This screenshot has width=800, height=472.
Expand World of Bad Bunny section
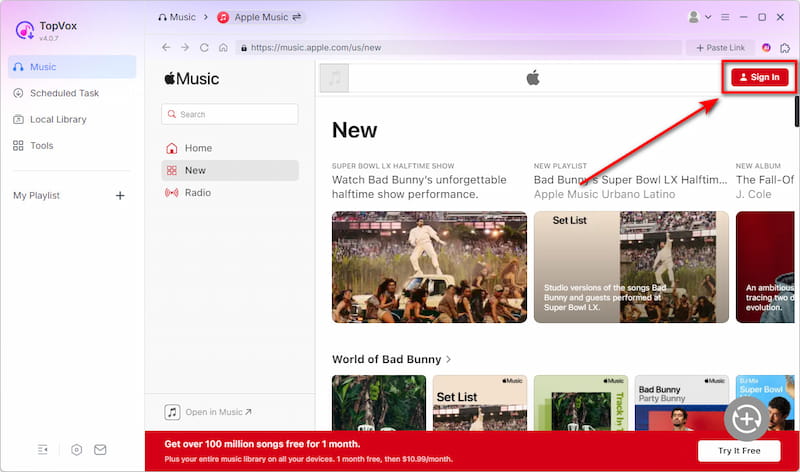(x=391, y=359)
